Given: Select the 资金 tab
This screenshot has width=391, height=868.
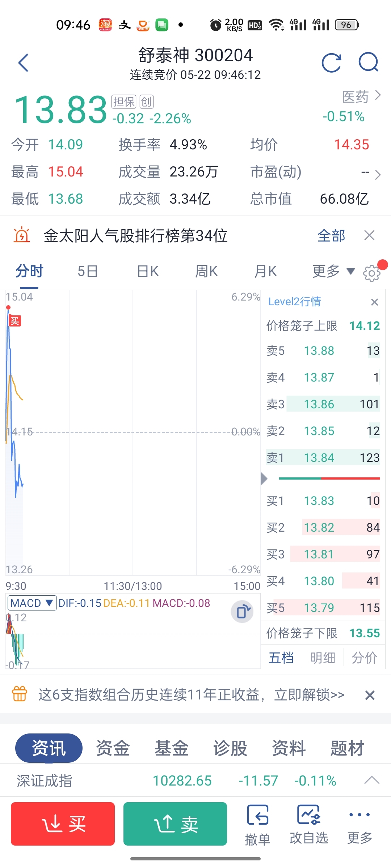Looking at the screenshot, I should coord(113,748).
